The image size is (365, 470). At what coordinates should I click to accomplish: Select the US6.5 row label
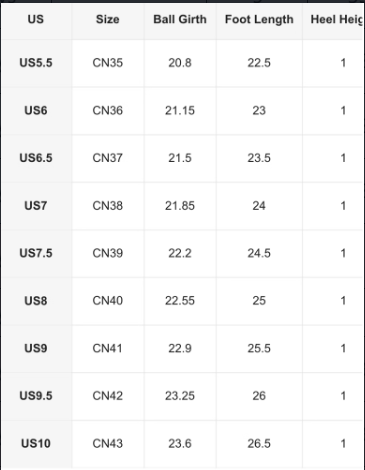click(36, 158)
